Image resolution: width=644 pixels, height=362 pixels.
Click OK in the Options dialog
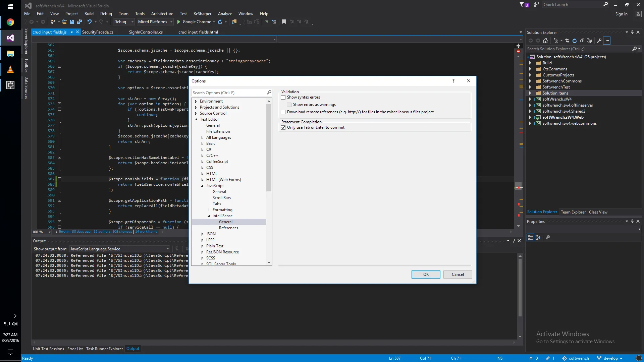point(426,275)
